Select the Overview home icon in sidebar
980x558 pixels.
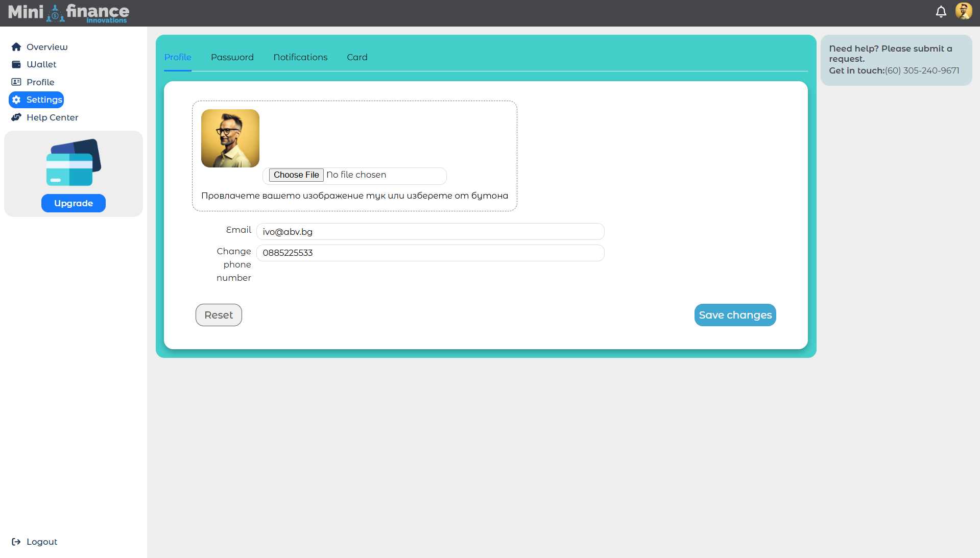pos(16,46)
